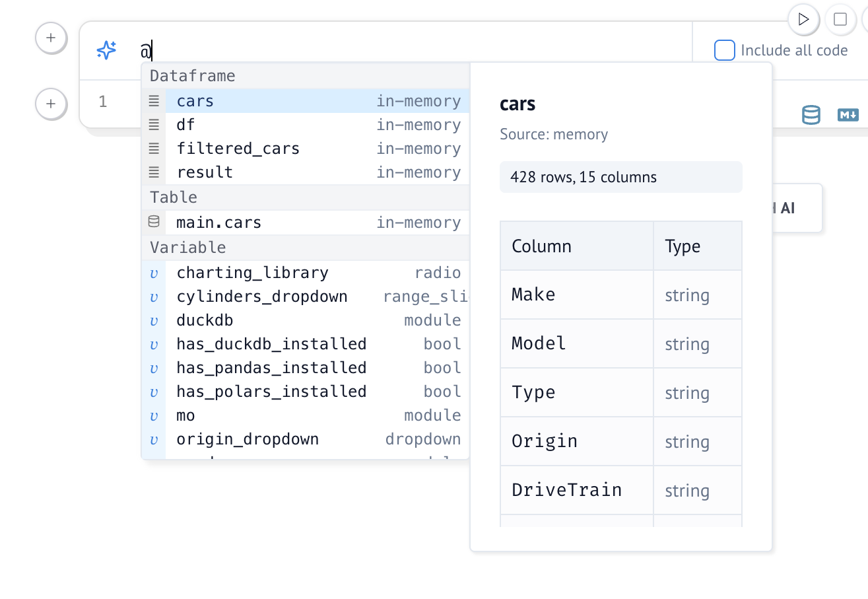Image resolution: width=868 pixels, height=599 pixels.
Task: Click the Dataframe section header
Action: [306, 76]
